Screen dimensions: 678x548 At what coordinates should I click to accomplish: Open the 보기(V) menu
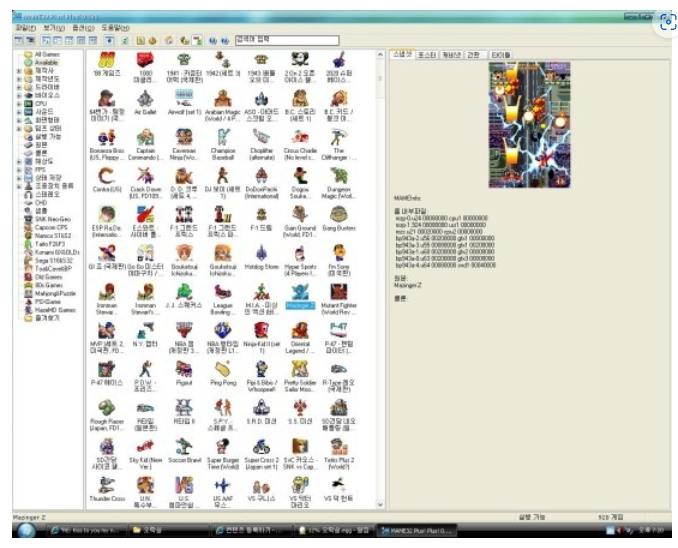pyautogui.click(x=54, y=28)
